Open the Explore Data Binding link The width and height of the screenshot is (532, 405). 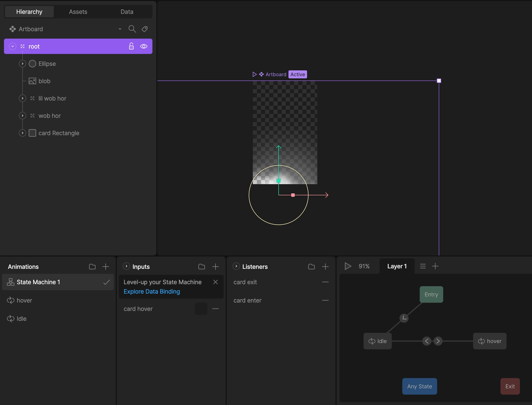pyautogui.click(x=152, y=291)
